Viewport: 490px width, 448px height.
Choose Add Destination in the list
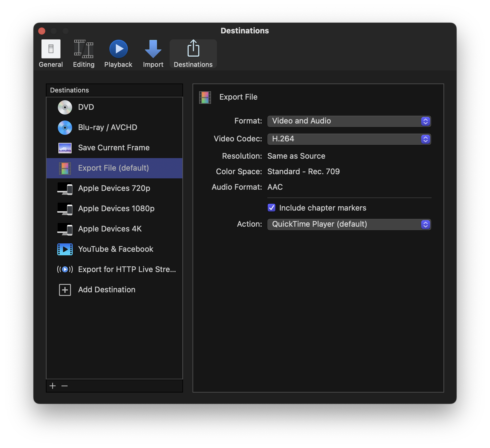pyautogui.click(x=114, y=290)
